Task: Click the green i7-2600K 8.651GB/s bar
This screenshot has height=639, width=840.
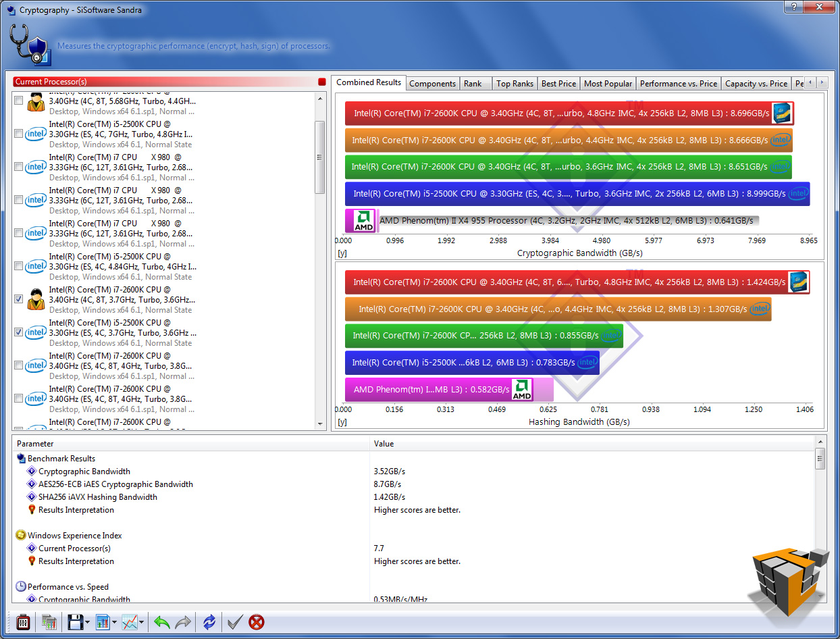Action: pyautogui.click(x=568, y=166)
